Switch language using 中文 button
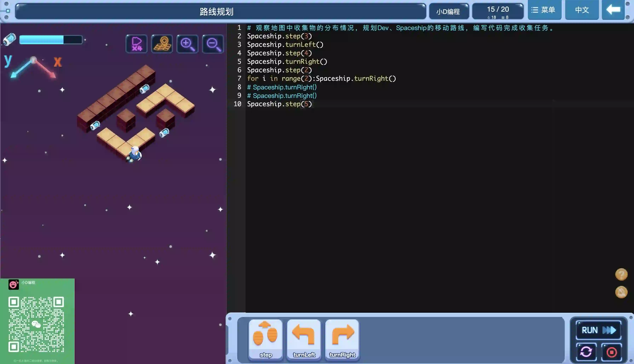This screenshot has height=364, width=634. pos(582,10)
